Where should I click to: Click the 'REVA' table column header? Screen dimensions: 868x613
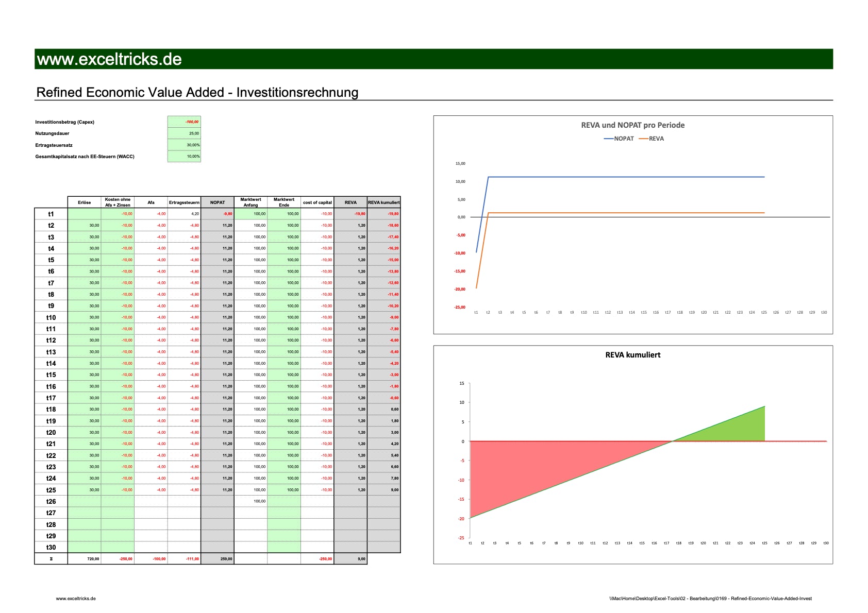350,202
